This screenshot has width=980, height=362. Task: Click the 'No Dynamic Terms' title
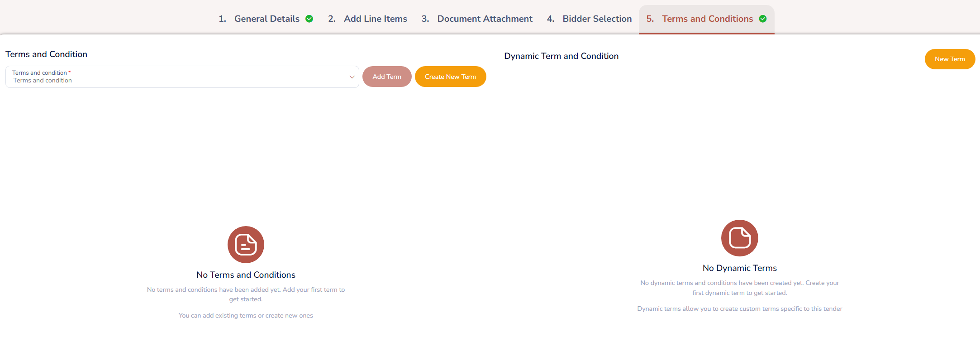(x=740, y=268)
